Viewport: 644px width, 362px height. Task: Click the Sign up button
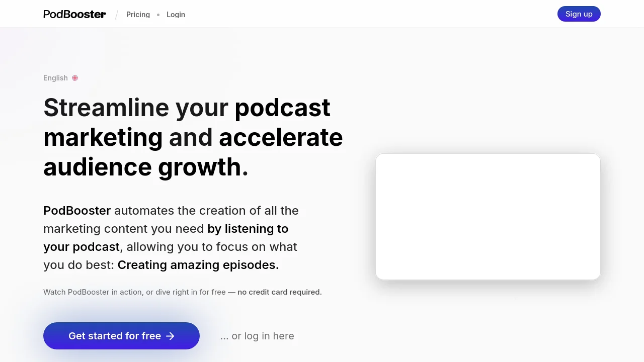pos(579,14)
